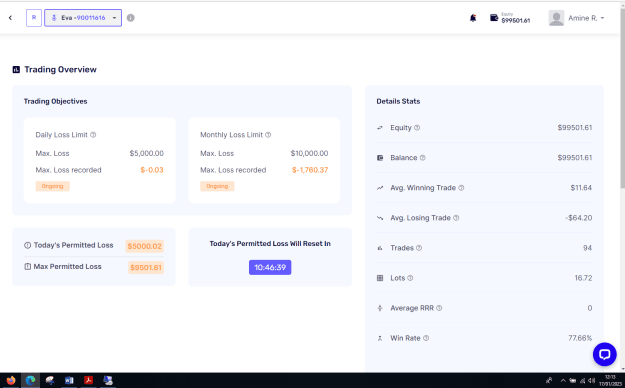Show hidden system tray icons chevron
This screenshot has height=388, width=625.
[563, 380]
